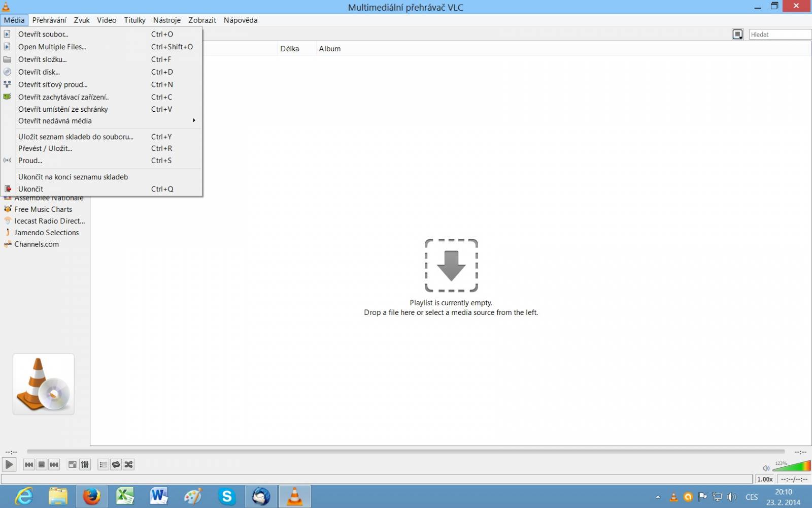Open File Explorer from taskbar

pos(58,496)
